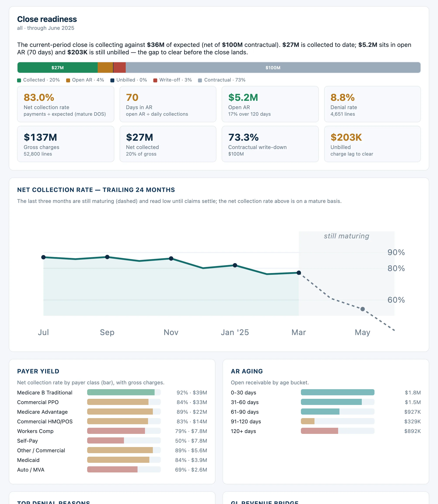The width and height of the screenshot is (438, 504).
Task: Click the '84% · $33M' value
Action: coord(192,402)
